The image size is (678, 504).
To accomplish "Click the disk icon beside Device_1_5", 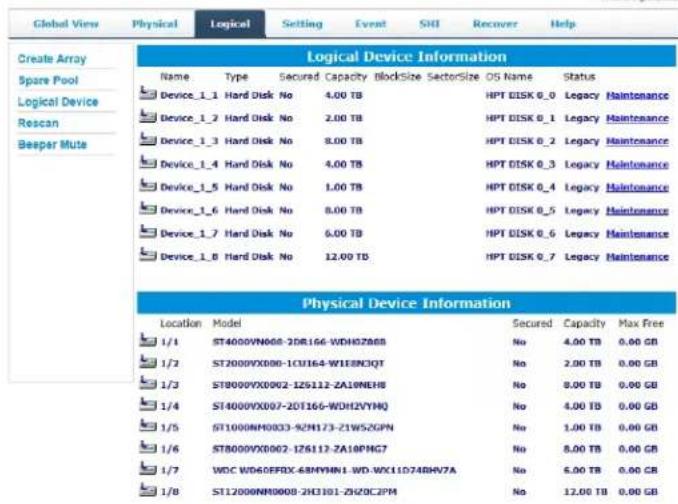I will click(x=148, y=185).
